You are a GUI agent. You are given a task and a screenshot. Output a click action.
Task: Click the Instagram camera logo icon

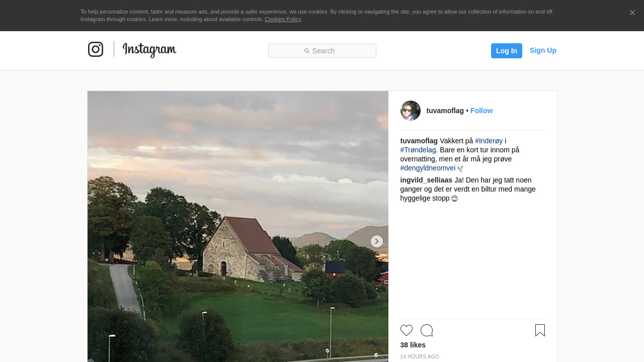pyautogui.click(x=96, y=49)
